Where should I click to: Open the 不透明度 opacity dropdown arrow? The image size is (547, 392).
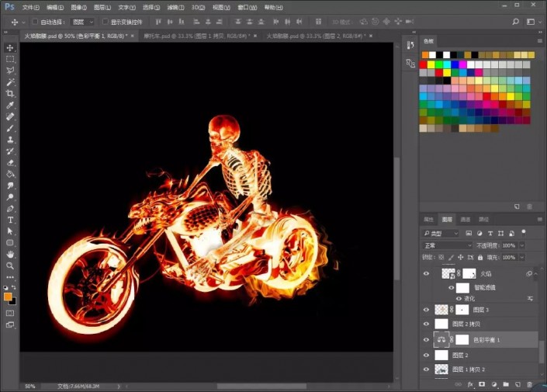click(x=522, y=245)
